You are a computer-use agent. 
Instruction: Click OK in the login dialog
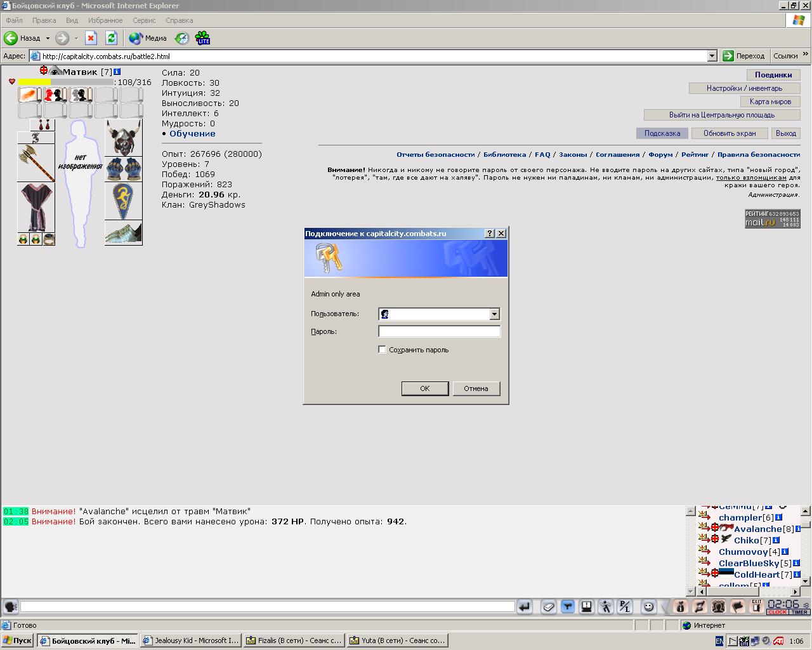[x=425, y=388]
